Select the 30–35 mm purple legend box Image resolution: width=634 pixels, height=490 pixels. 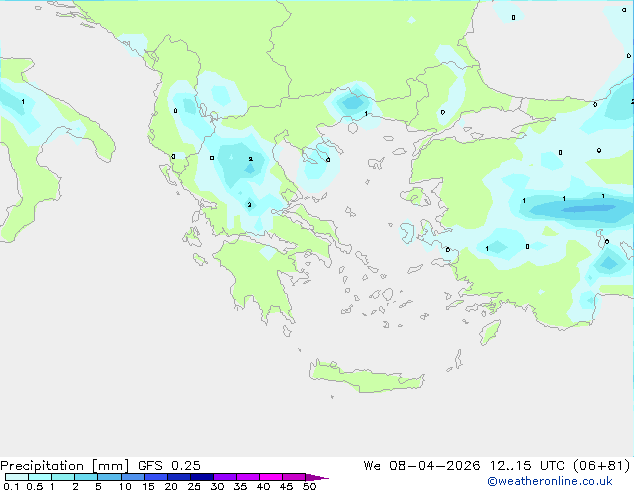[224, 477]
